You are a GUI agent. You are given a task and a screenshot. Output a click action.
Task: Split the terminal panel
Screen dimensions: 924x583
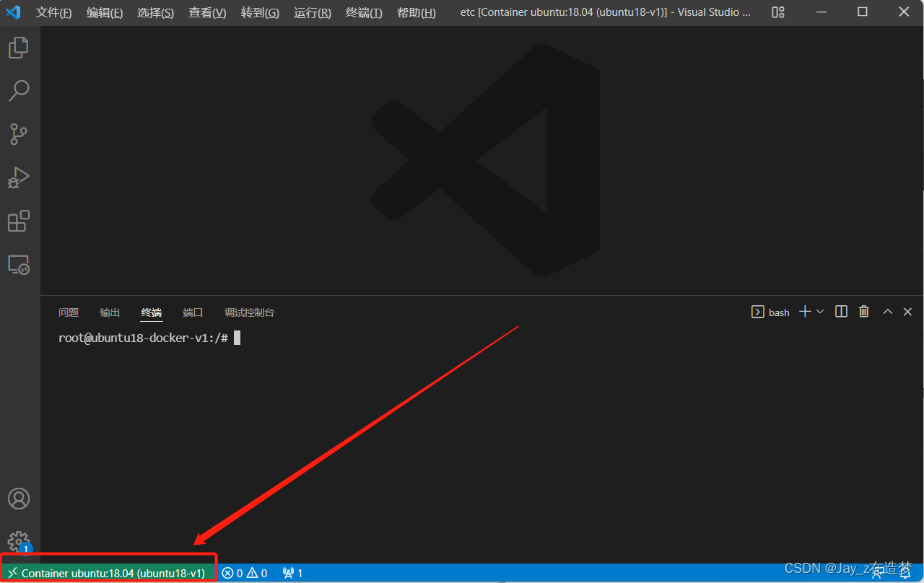pyautogui.click(x=841, y=312)
